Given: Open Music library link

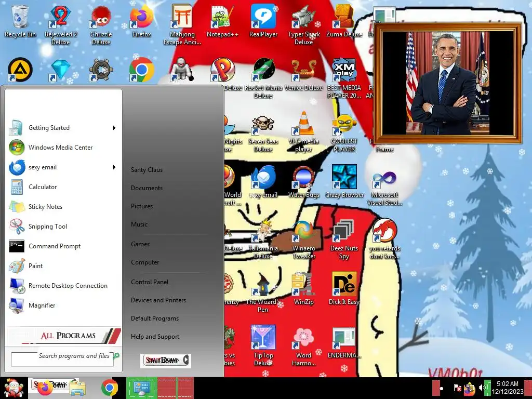Looking at the screenshot, I should [x=139, y=224].
